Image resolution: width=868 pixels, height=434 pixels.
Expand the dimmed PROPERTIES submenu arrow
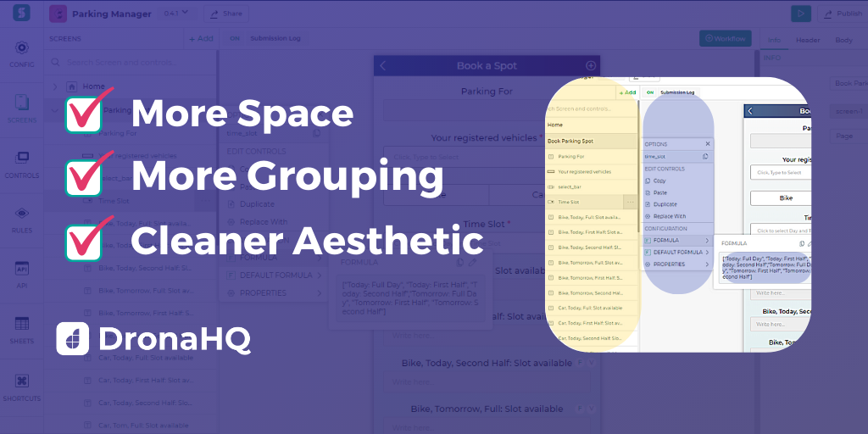[x=319, y=292]
